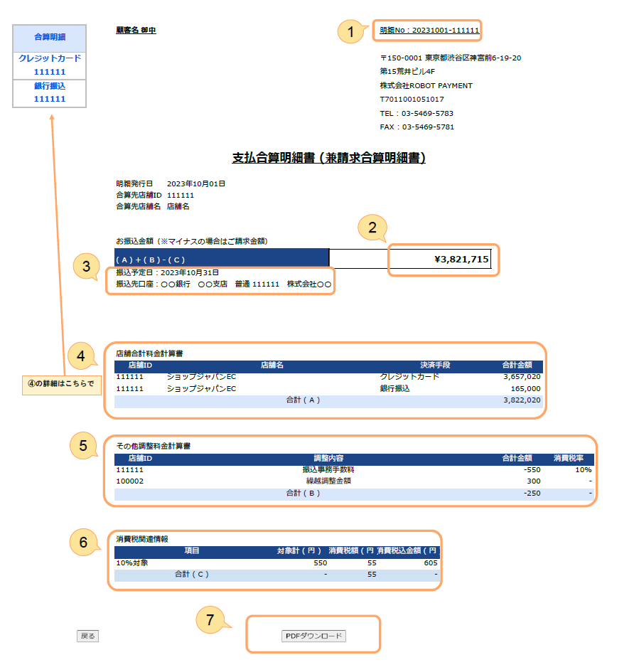Click the 10% tax rate cell
The height and width of the screenshot is (672, 634).
pyautogui.click(x=584, y=470)
